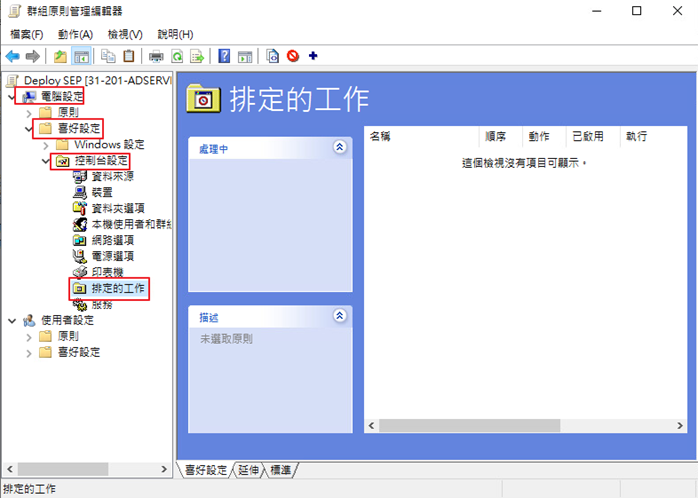
Task: Click the blue plus Add new icon
Action: tap(313, 56)
